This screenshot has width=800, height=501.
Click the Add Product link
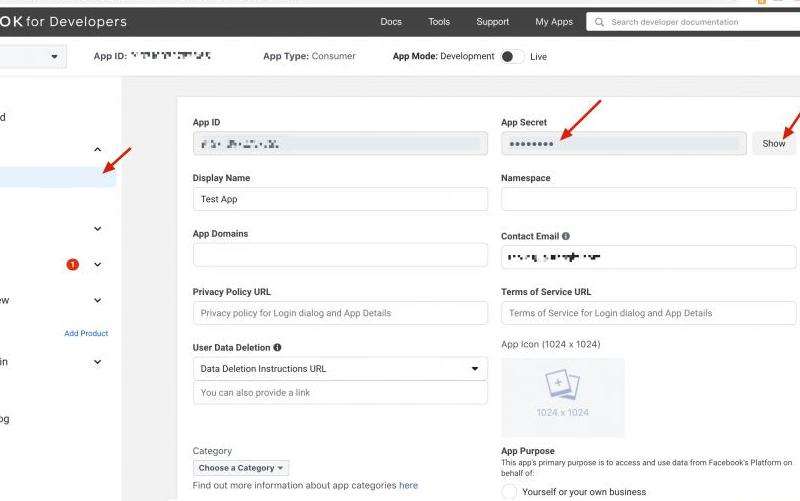point(86,333)
